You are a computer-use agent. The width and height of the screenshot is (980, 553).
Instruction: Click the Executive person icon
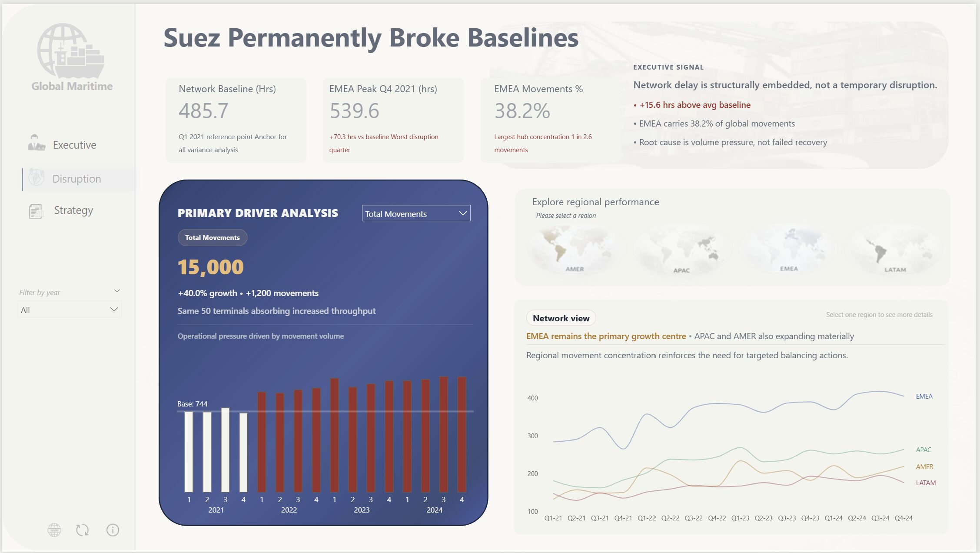tap(37, 143)
